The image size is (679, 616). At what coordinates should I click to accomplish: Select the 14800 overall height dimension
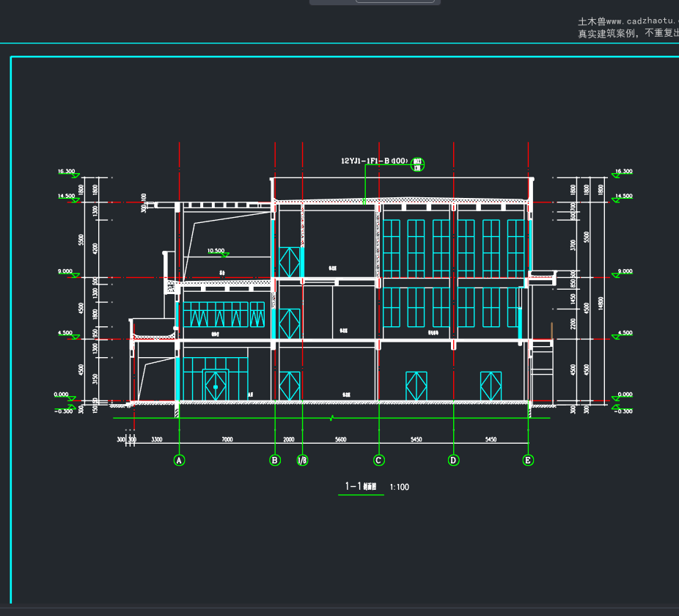tap(601, 303)
